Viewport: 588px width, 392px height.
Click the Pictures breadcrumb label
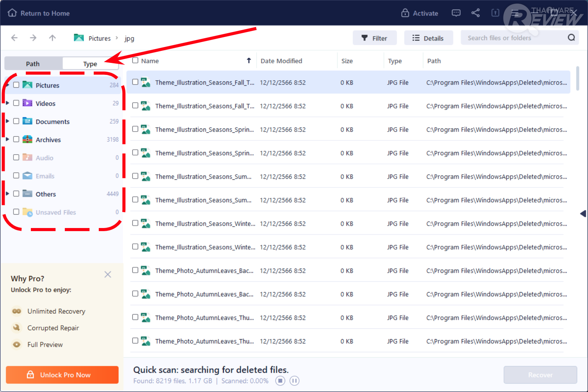pyautogui.click(x=100, y=38)
